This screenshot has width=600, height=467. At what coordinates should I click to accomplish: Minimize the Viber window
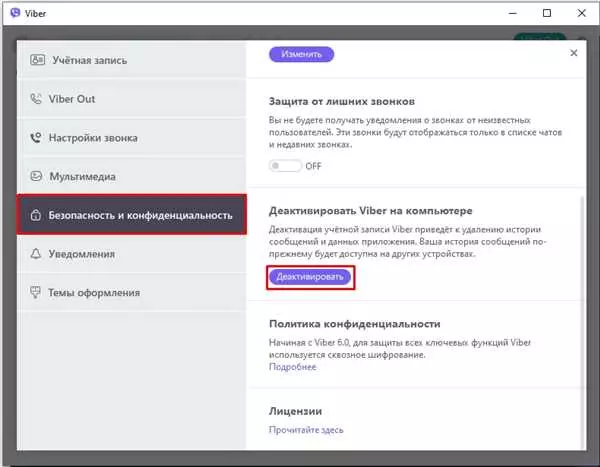point(512,13)
